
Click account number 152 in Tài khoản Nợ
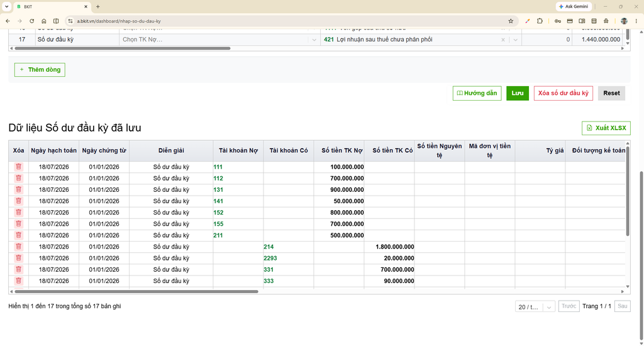tap(218, 213)
